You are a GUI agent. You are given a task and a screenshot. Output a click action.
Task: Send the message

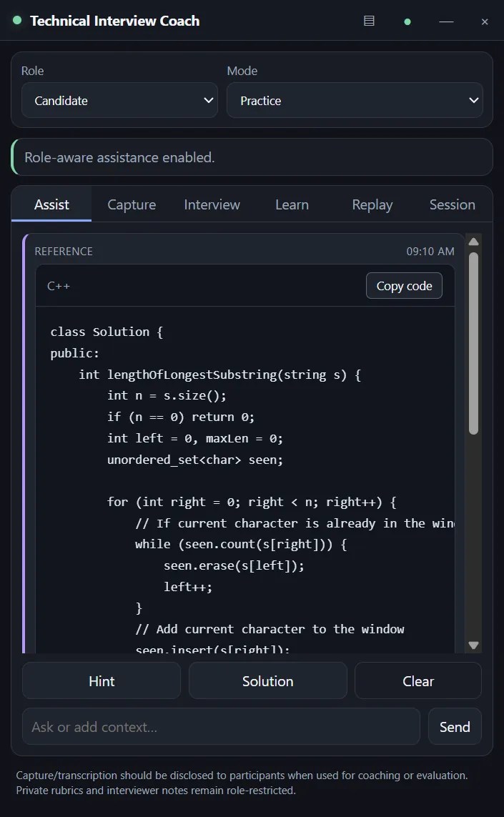455,726
